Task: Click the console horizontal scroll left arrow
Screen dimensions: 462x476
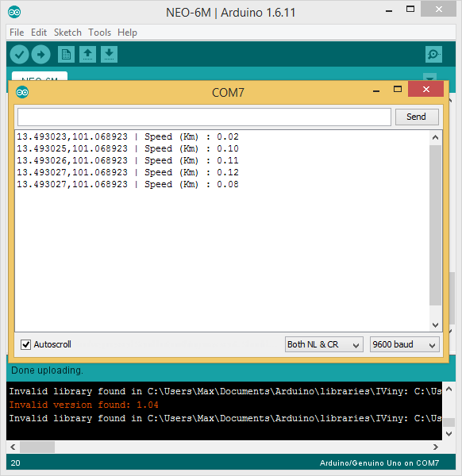Action: 13,447
